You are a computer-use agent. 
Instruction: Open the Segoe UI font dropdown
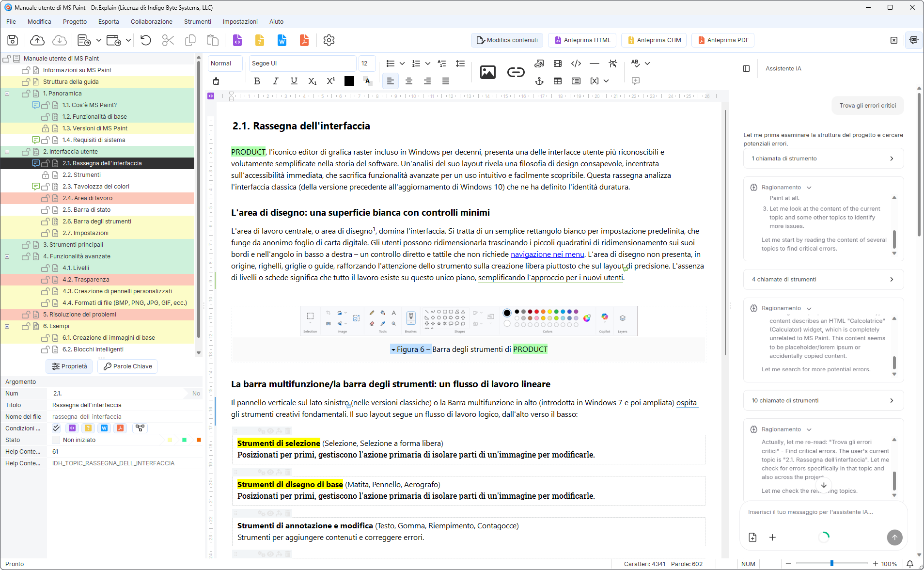(x=303, y=63)
